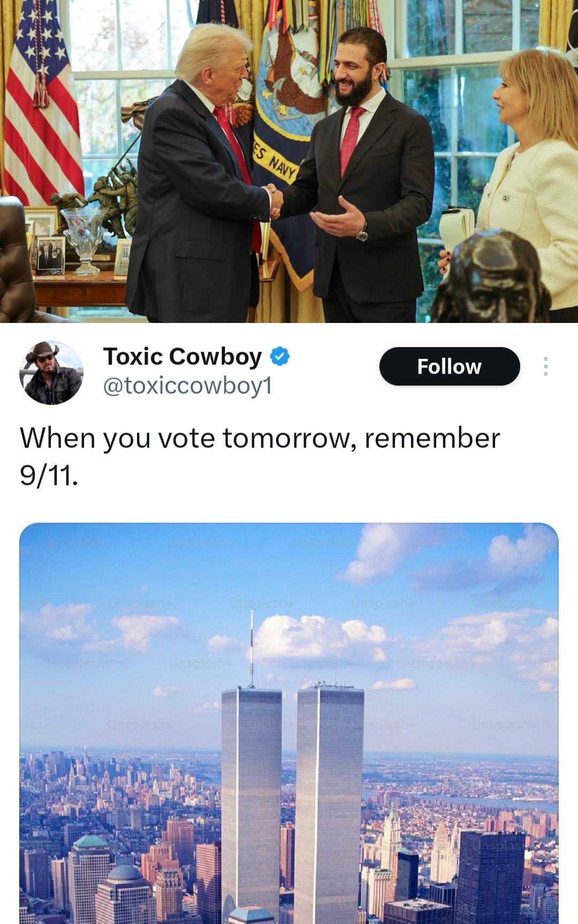Tap the bronze bust in the photo corner
This screenshot has width=578, height=924.
[492, 278]
